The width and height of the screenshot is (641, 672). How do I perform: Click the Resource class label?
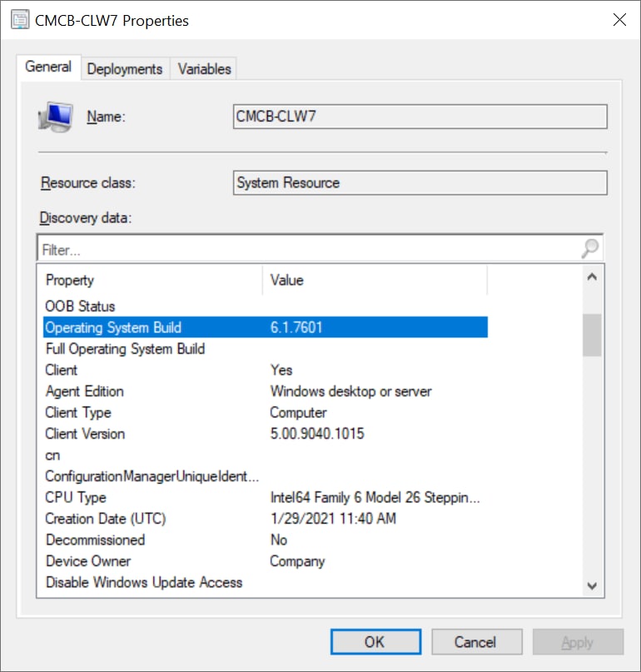click(88, 183)
